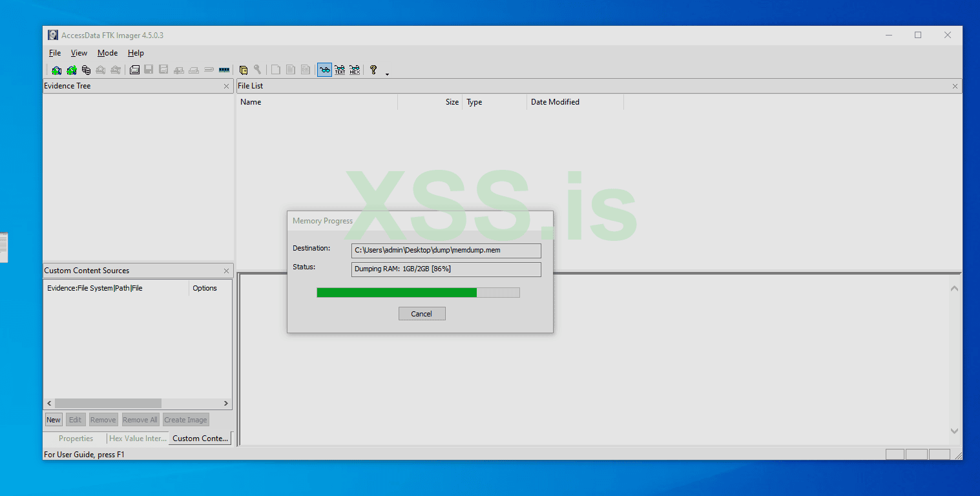Click the Create Disk Image icon
This screenshot has height=496, width=980.
pyautogui.click(x=134, y=70)
